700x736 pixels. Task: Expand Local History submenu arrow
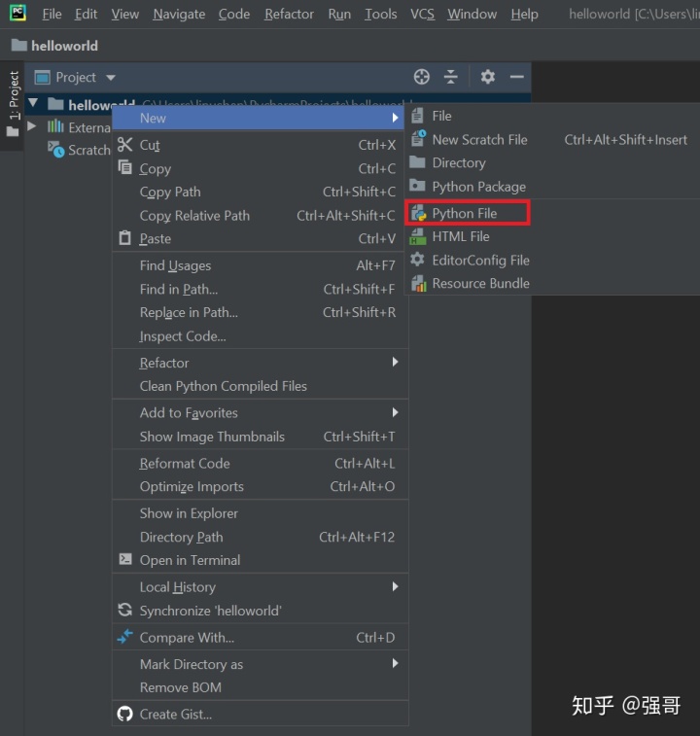[x=395, y=586]
